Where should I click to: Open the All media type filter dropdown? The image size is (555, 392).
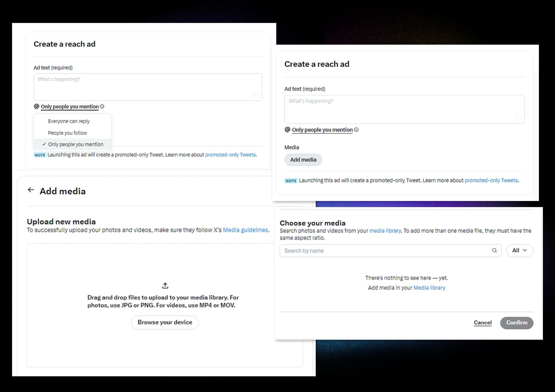(x=519, y=250)
